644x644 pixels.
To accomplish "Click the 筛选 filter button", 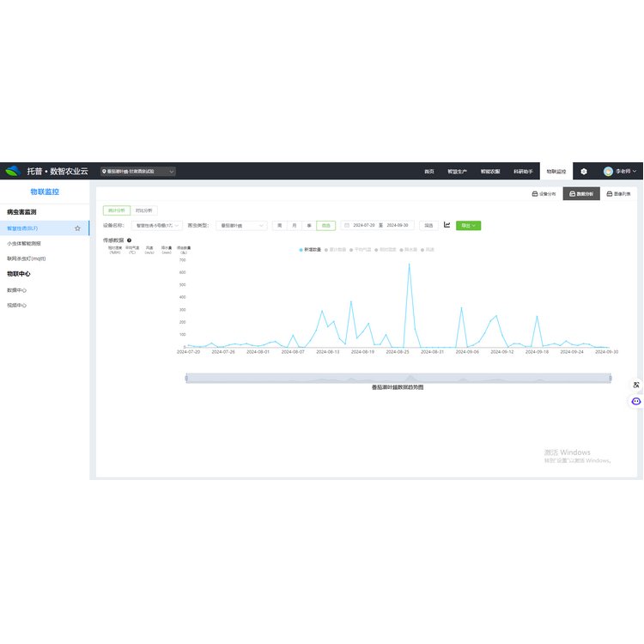I will click(x=428, y=225).
